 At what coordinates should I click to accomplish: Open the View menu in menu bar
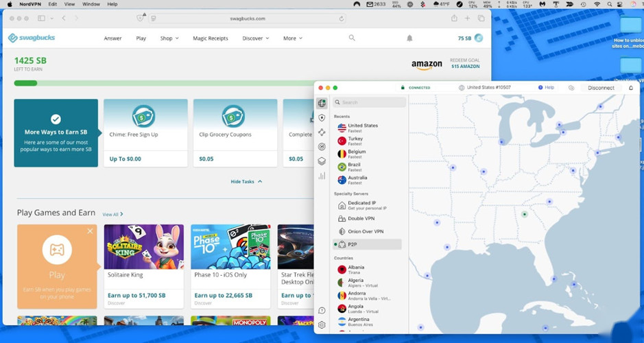(x=69, y=4)
